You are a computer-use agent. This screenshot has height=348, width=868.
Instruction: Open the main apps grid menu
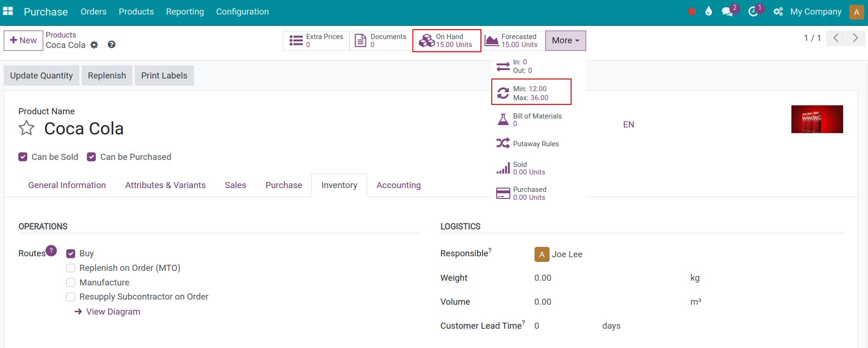tap(8, 11)
